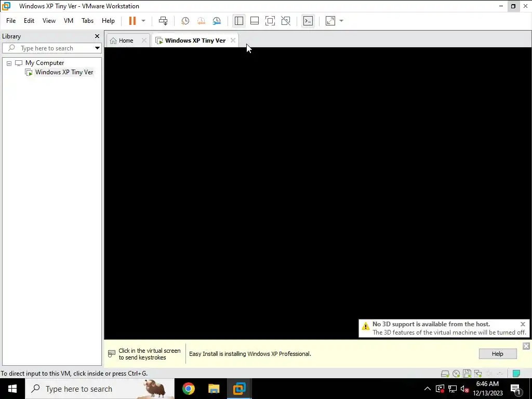
Task: Open the message log teal note icon
Action: (516, 374)
